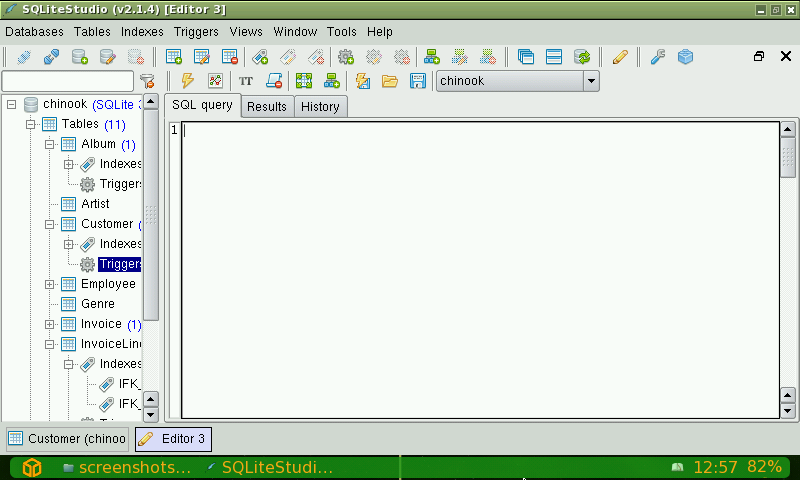This screenshot has height=480, width=800.
Task: Click the Save SQL floppy disk icon
Action: point(417,81)
